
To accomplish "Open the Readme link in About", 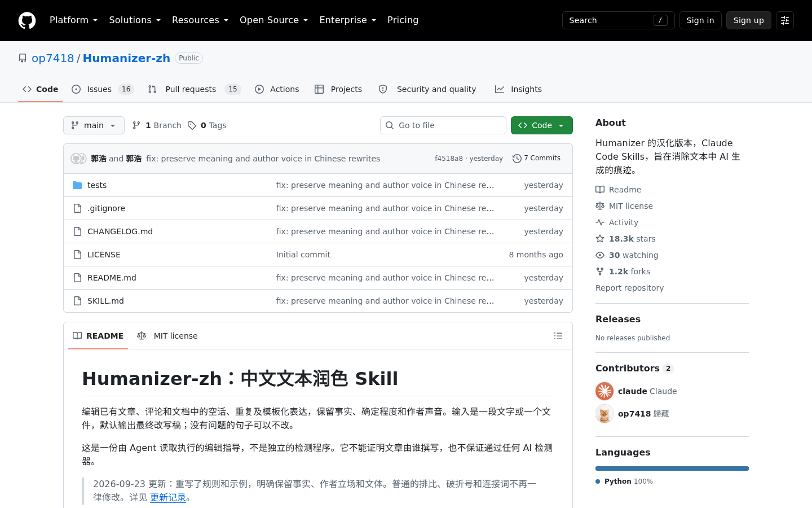I will coord(619,190).
